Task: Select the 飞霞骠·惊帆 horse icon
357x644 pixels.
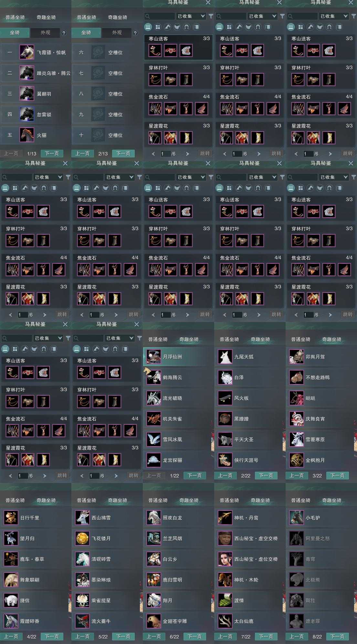Action: point(26,52)
